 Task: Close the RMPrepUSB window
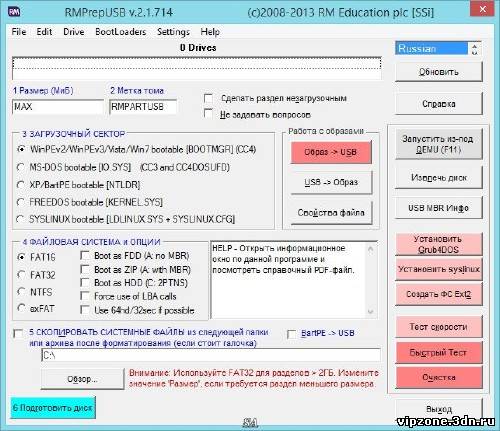click(x=482, y=9)
